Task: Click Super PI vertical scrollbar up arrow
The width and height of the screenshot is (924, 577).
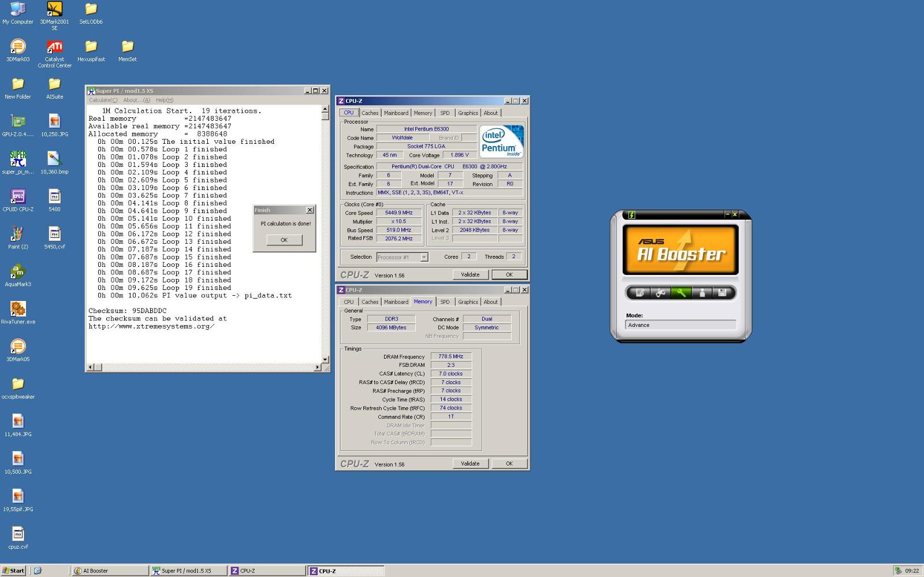Action: [325, 109]
